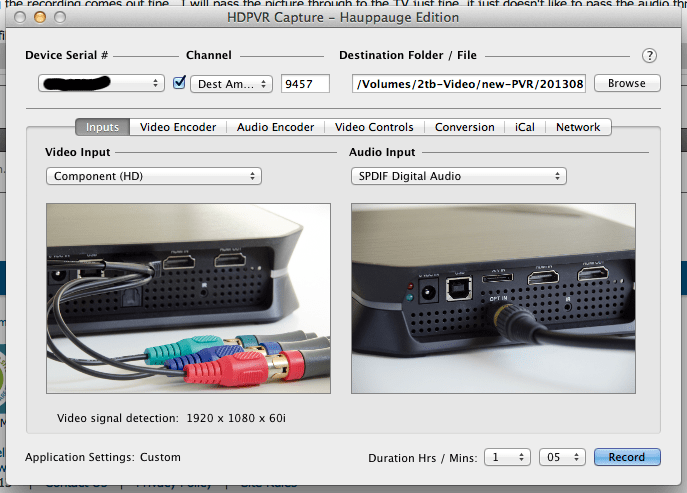Viewport: 687px width, 493px height.
Task: Click the component cable connection photo
Action: pos(188,297)
